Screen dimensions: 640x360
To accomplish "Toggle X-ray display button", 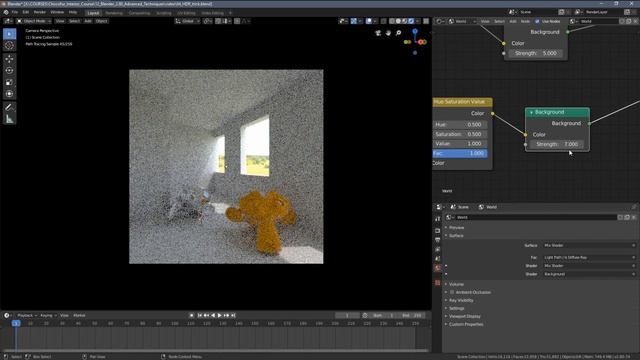I will click(x=383, y=21).
